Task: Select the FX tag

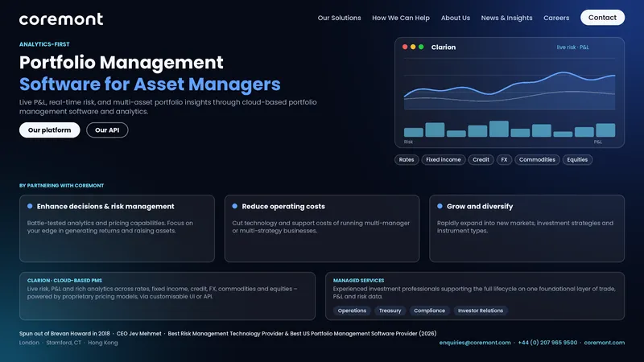Action: click(x=505, y=159)
